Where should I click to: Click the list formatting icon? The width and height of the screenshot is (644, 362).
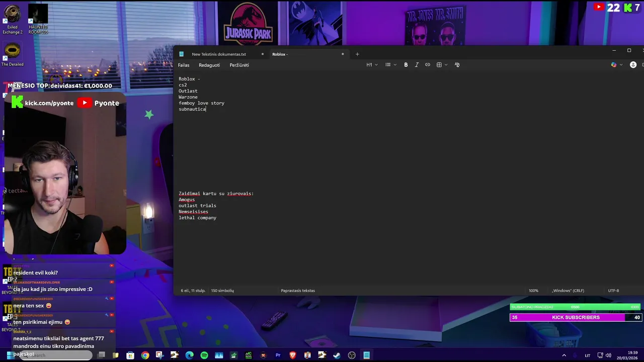(x=388, y=65)
